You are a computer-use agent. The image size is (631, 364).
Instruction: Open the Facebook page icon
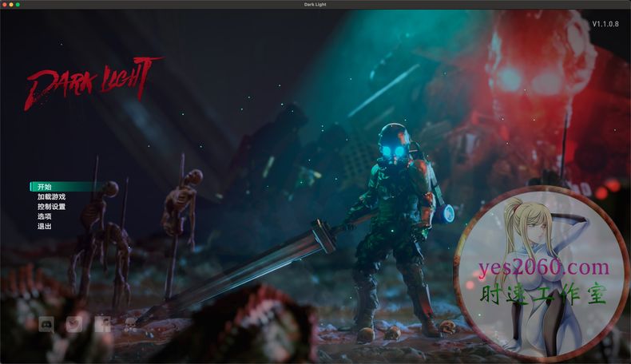pos(101,324)
